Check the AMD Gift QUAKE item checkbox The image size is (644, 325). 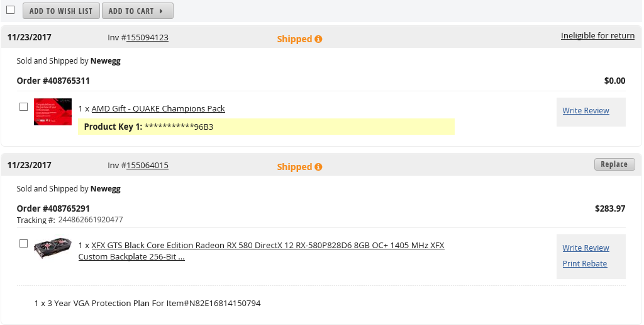[x=24, y=107]
